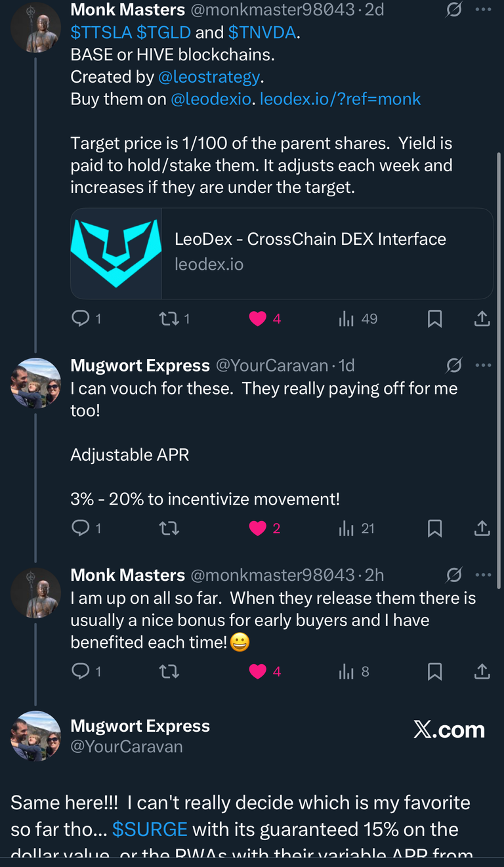Unlike the LeoDex tweet with 4 likes
Image resolution: width=504 pixels, height=867 pixels.
(258, 319)
